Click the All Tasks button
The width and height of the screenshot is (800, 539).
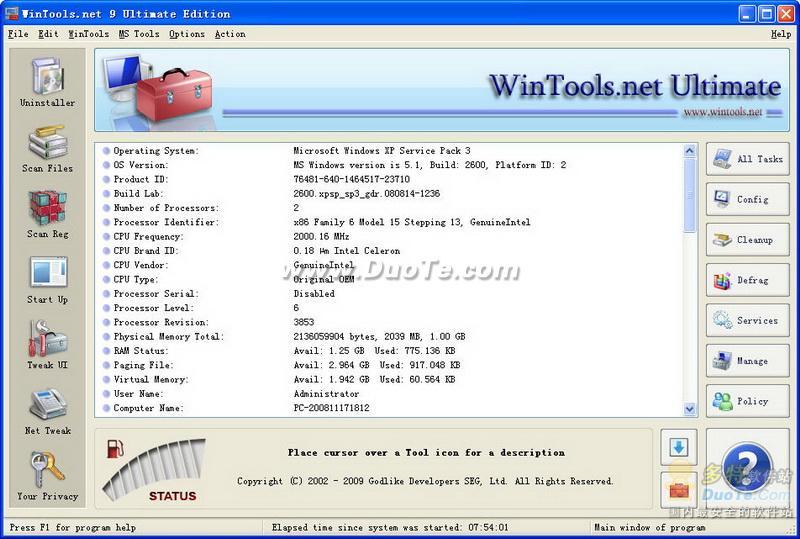747,159
